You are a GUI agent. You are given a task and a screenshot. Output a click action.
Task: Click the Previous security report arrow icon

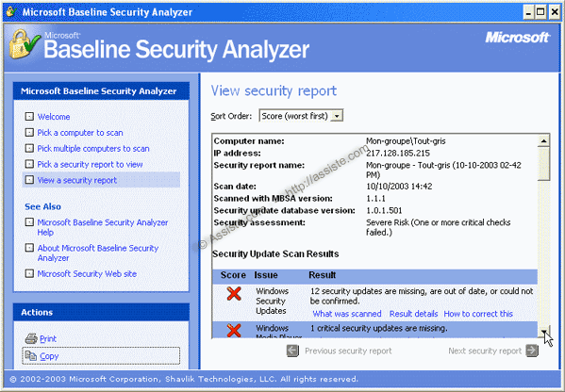pyautogui.click(x=293, y=351)
